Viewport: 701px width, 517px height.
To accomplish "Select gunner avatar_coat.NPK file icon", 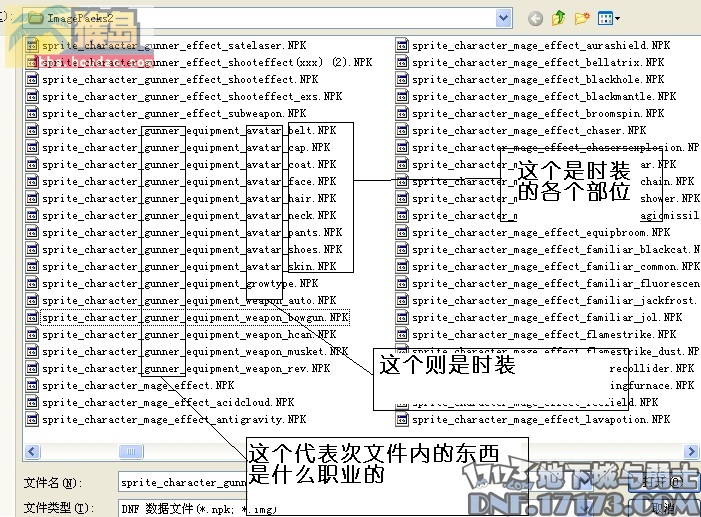I will pos(32,164).
